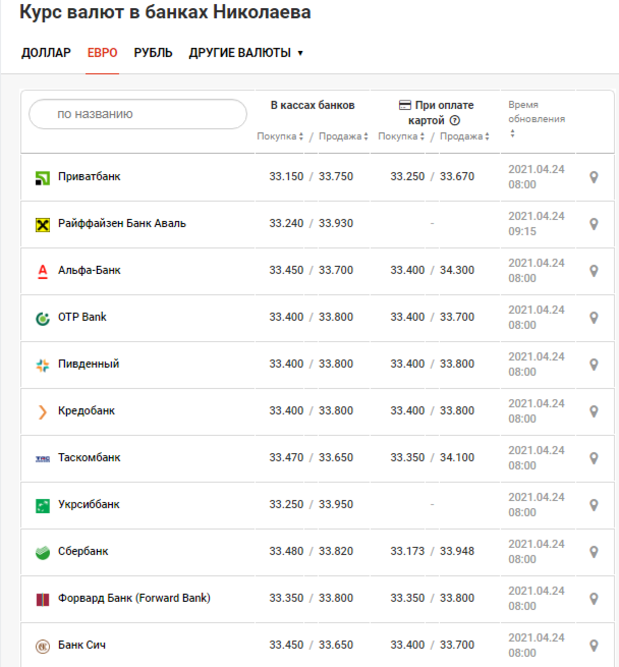
Task: Click the Приватбанк logo icon
Action: 43,178
